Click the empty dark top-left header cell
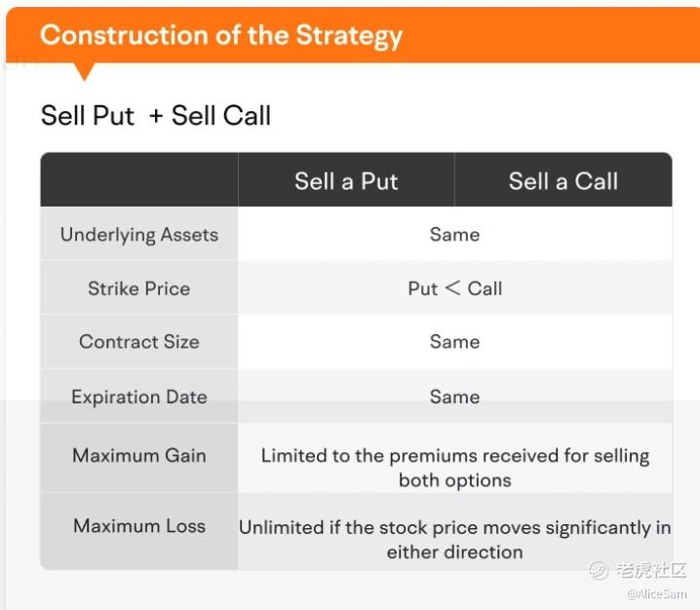700x610 pixels. 139,179
